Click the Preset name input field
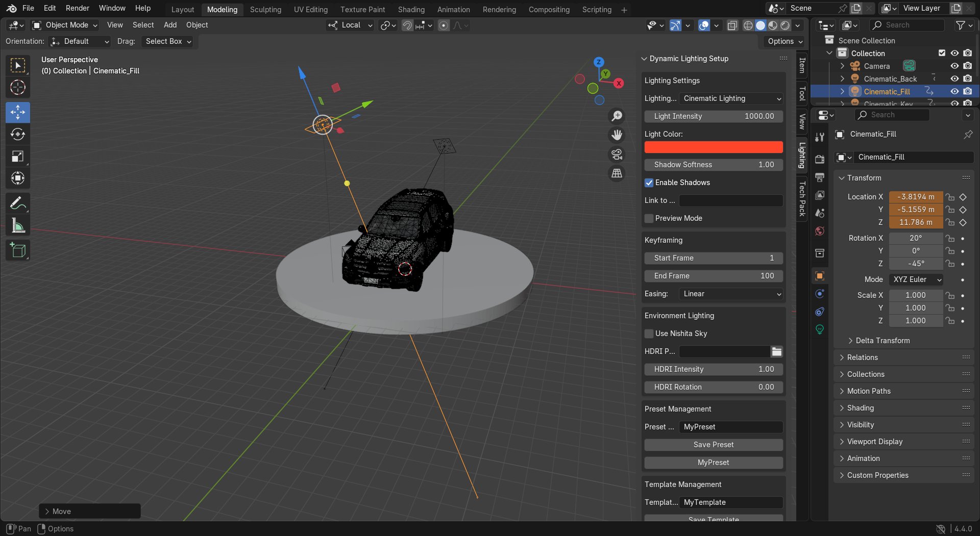Viewport: 980px width, 536px height. coord(731,427)
